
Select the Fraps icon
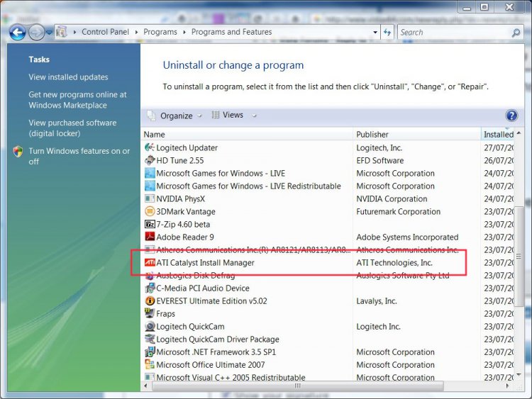pos(150,313)
